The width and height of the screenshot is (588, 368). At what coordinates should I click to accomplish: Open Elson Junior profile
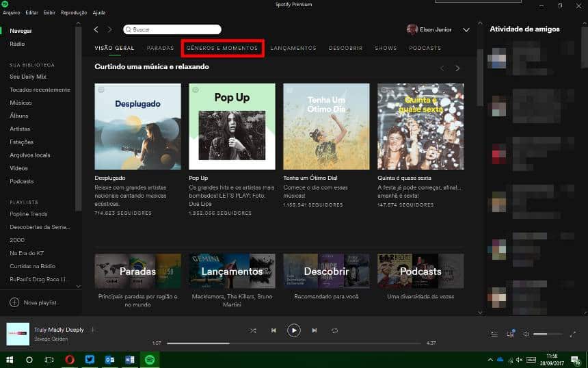429,29
